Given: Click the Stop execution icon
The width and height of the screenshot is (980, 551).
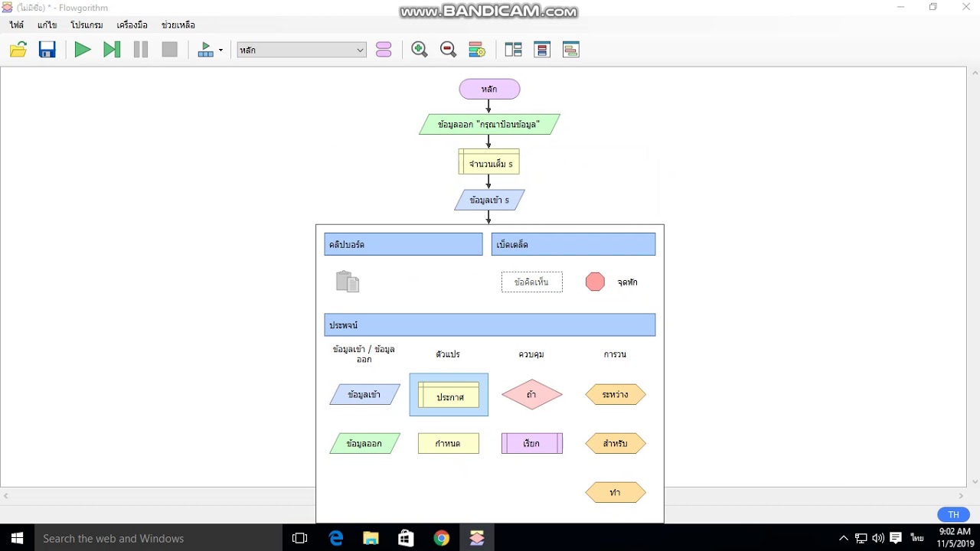Looking at the screenshot, I should [x=170, y=50].
